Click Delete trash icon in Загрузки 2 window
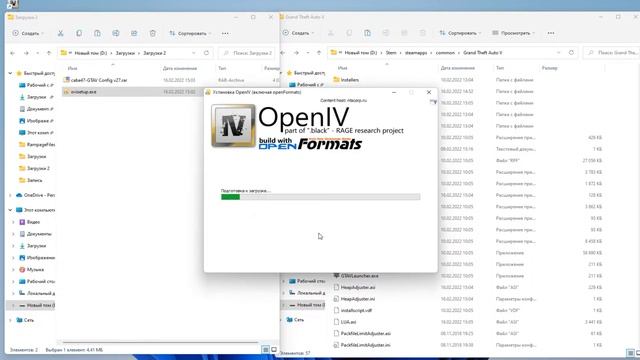The height and width of the screenshot is (360, 640). [153, 33]
